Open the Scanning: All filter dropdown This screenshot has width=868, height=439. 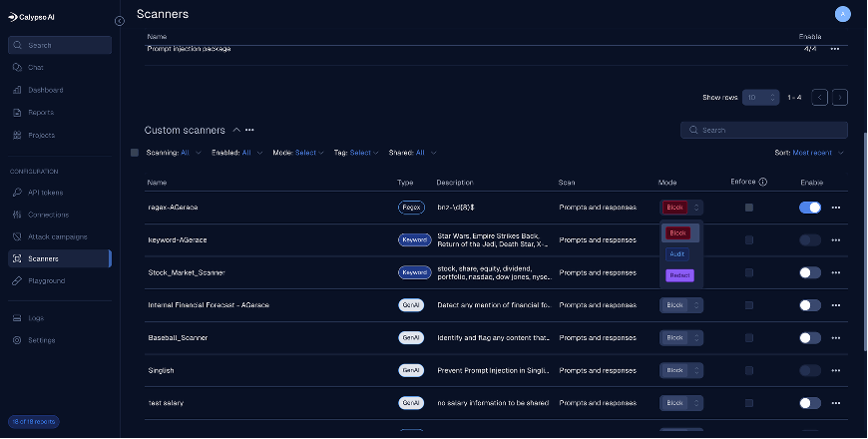(x=174, y=153)
